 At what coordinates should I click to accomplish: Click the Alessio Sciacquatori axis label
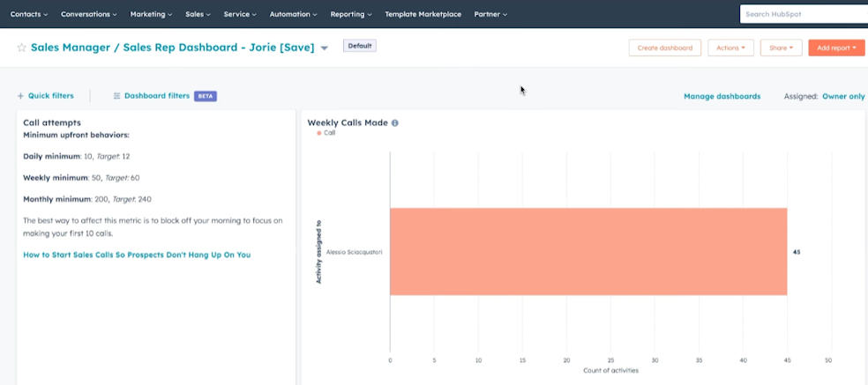coord(355,252)
